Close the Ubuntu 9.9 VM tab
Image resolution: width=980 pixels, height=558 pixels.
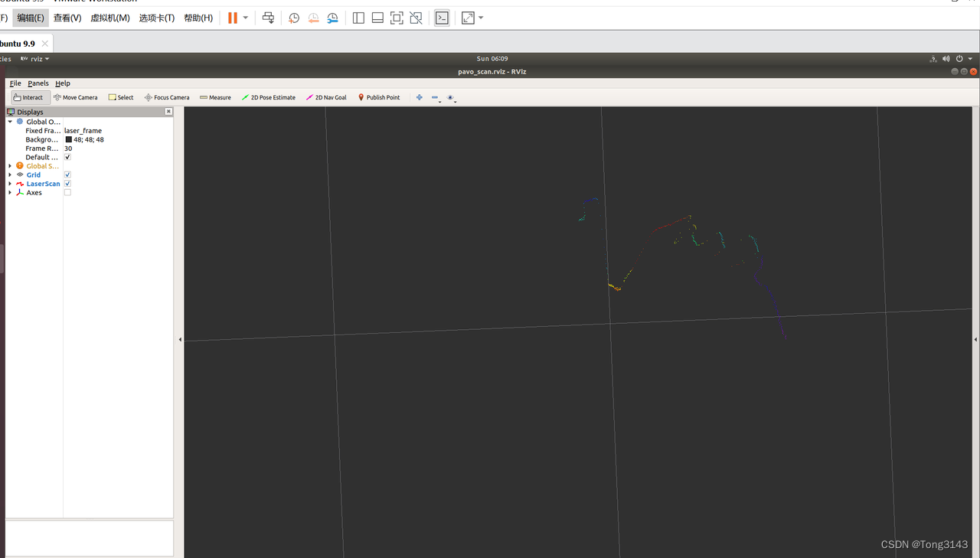pyautogui.click(x=45, y=44)
